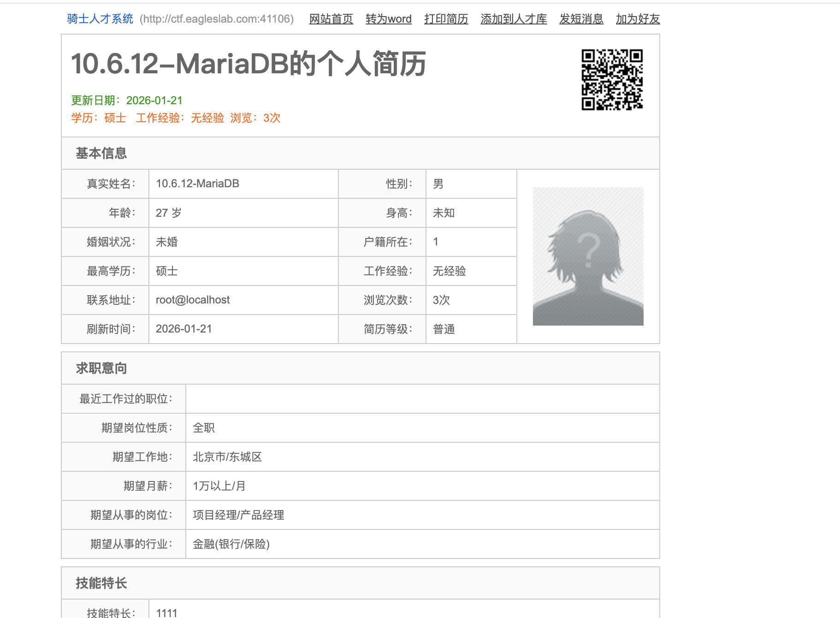
Task: Click the 金融(银行/保险) industry value
Action: pyautogui.click(x=231, y=544)
